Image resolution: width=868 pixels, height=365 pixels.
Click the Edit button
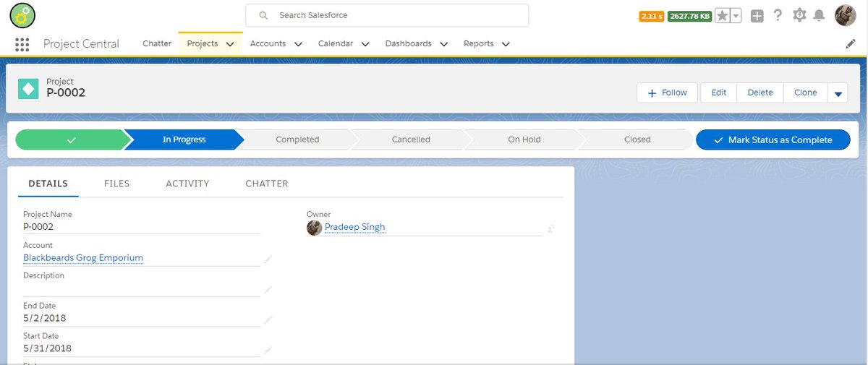719,93
